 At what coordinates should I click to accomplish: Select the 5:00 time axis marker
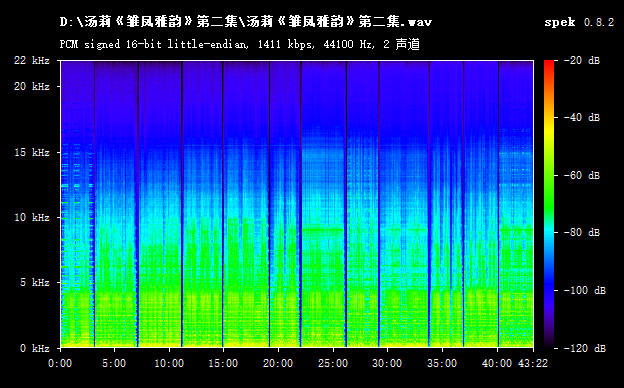115,363
